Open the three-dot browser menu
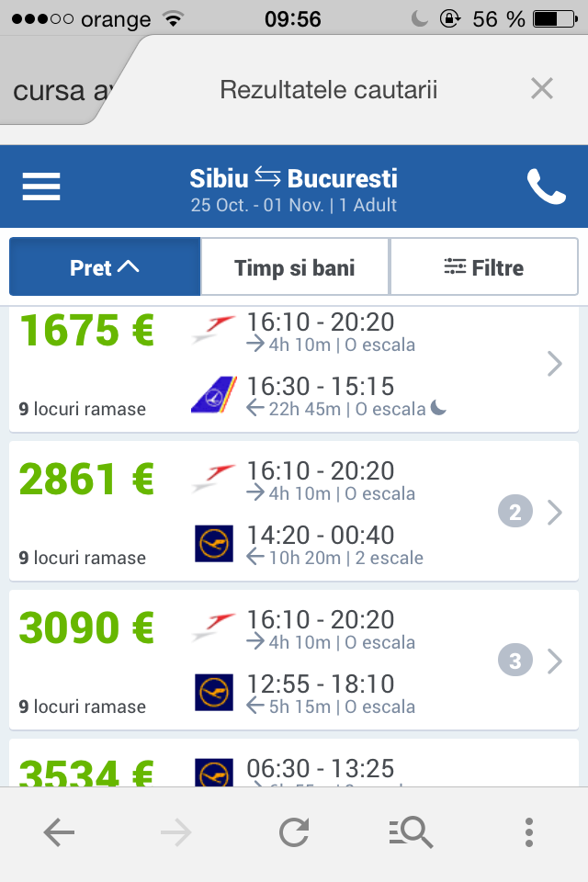 pyautogui.click(x=528, y=833)
